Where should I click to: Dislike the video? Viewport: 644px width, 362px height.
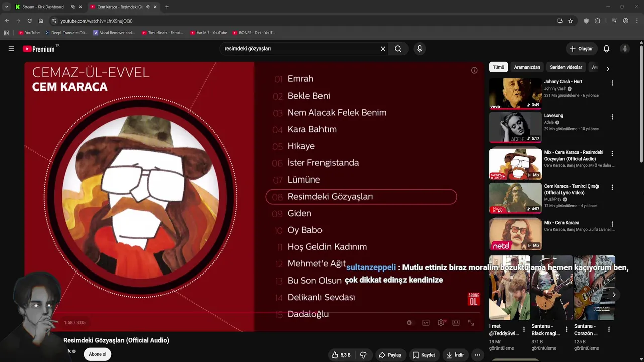(x=363, y=355)
